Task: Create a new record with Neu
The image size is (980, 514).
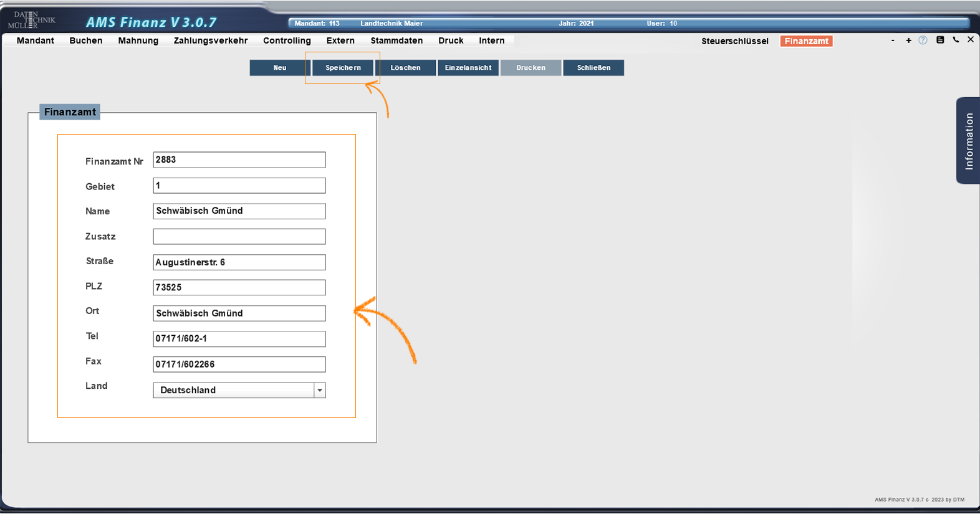Action: [x=280, y=68]
